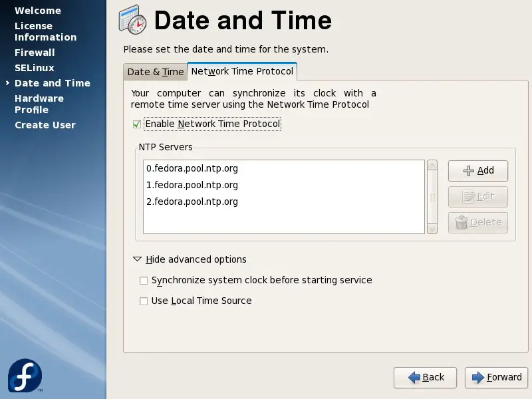
Task: Disable the Enable Network Time Protocol checkbox
Action: 137,124
